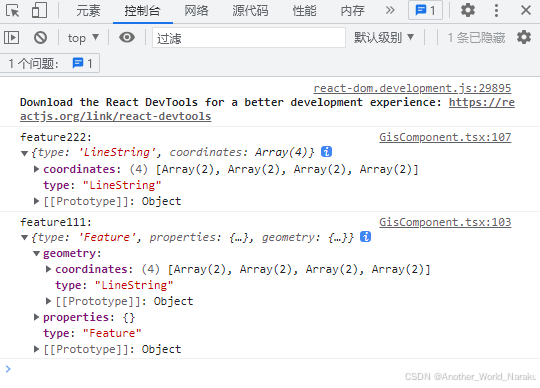The height and width of the screenshot is (388, 540).
Task: Show more tabs via double chevron
Action: point(390,10)
